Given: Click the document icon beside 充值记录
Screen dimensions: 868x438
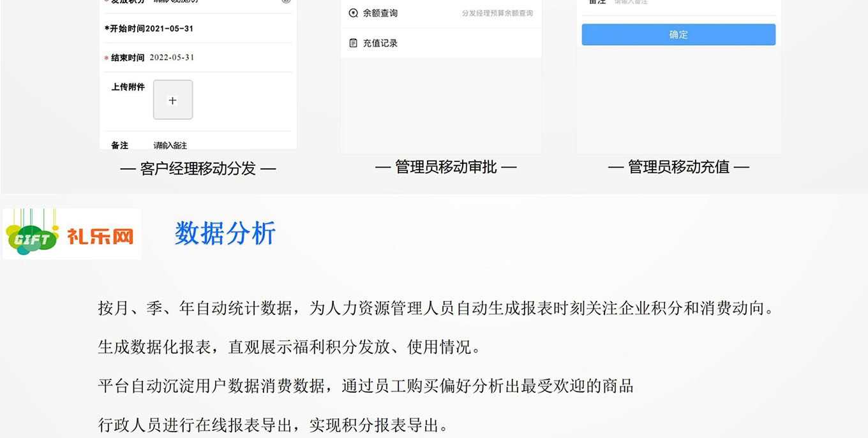Looking at the screenshot, I should [353, 43].
